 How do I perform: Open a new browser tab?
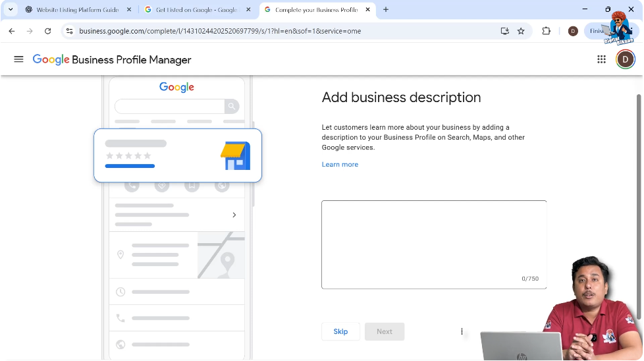(x=386, y=9)
